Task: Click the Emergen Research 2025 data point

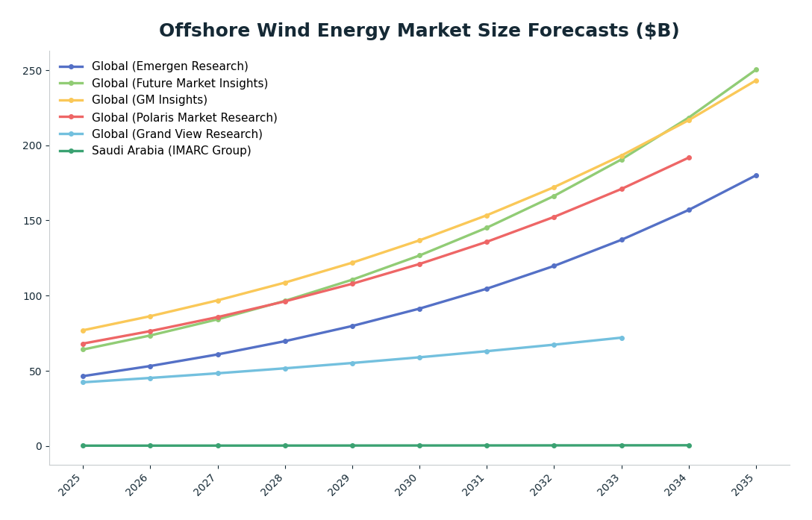Action: click(84, 377)
